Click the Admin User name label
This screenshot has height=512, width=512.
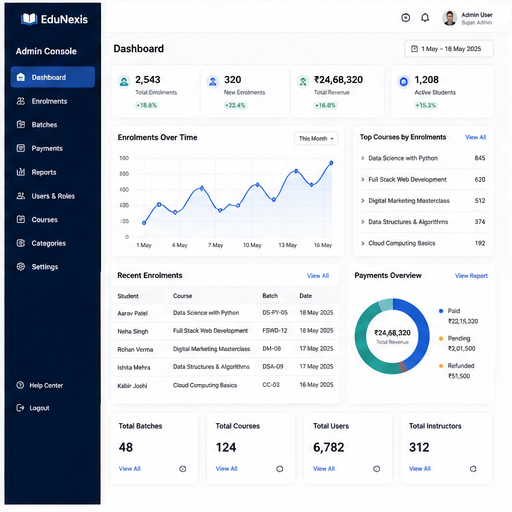(x=477, y=15)
